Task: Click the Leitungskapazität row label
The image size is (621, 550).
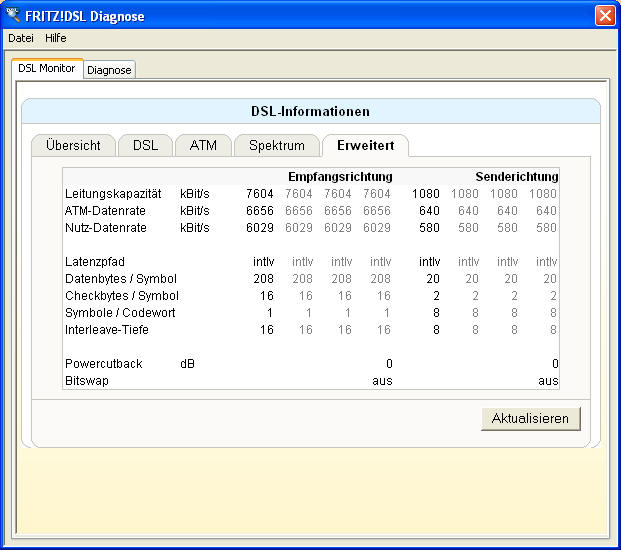Action: (x=113, y=194)
